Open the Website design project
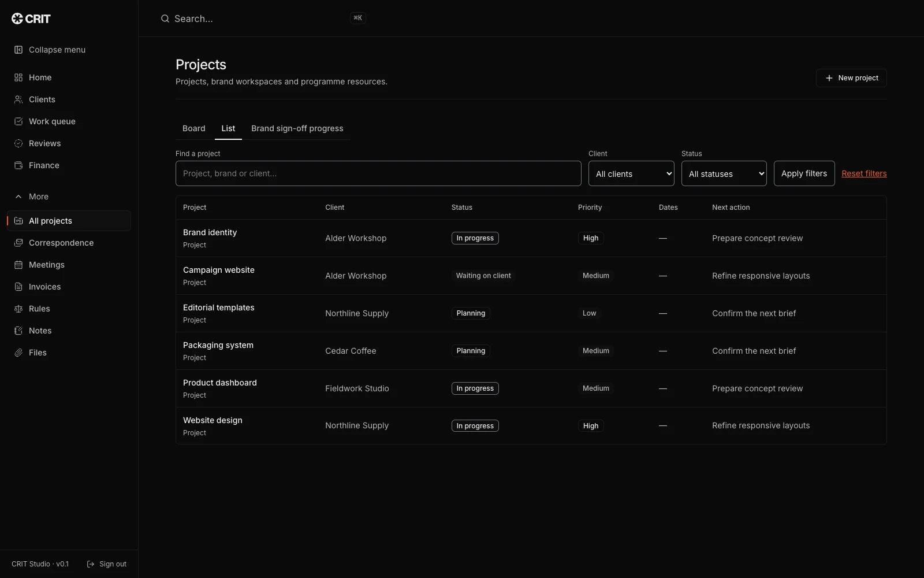The width and height of the screenshot is (924, 578). (x=213, y=420)
